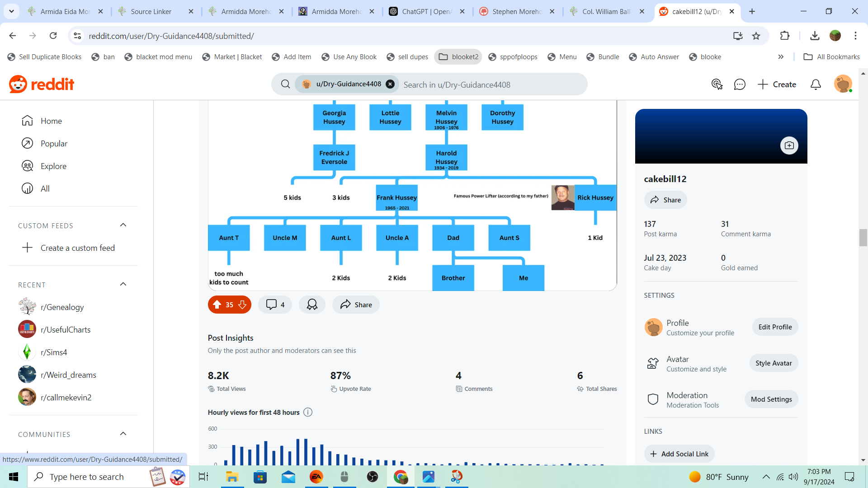Viewport: 868px width, 488px height.
Task: Downvote the family tree post
Action: pos(243,305)
